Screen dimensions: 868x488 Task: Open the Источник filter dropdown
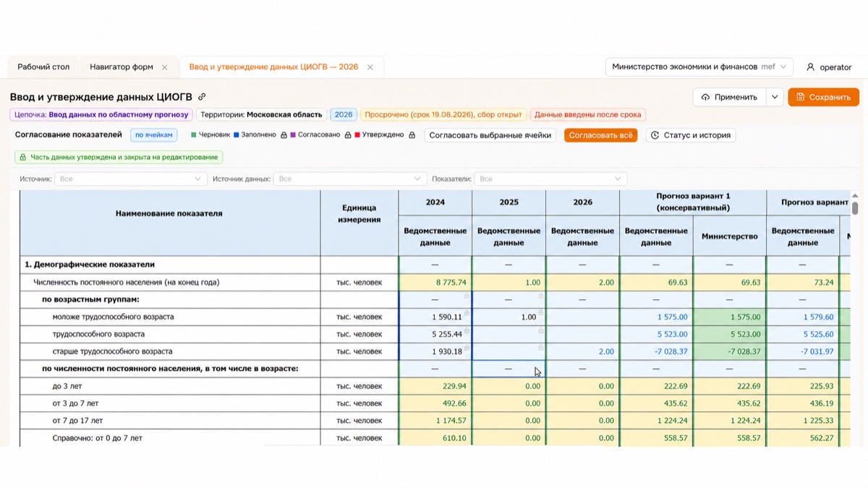(131, 179)
